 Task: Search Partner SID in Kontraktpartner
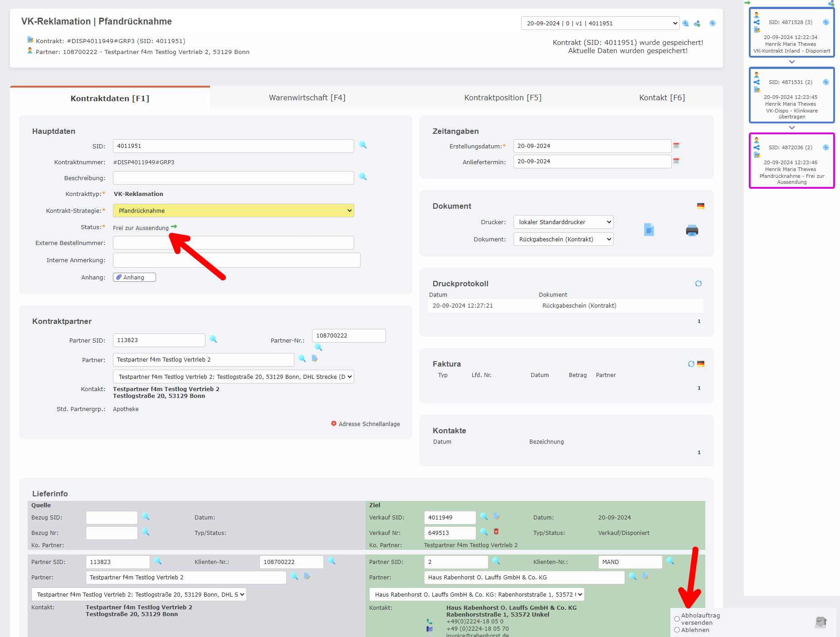point(213,339)
